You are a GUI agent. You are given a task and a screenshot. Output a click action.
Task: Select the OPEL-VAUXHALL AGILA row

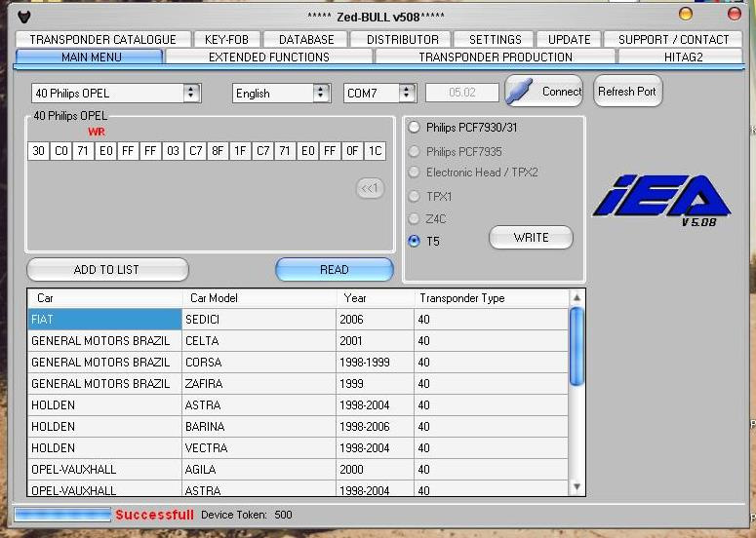(298, 470)
